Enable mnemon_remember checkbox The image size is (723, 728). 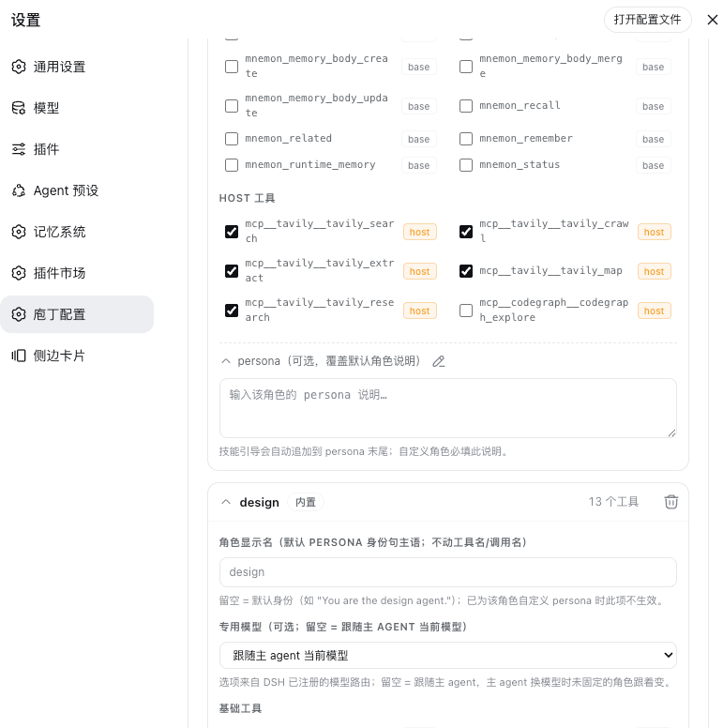pyautogui.click(x=466, y=139)
